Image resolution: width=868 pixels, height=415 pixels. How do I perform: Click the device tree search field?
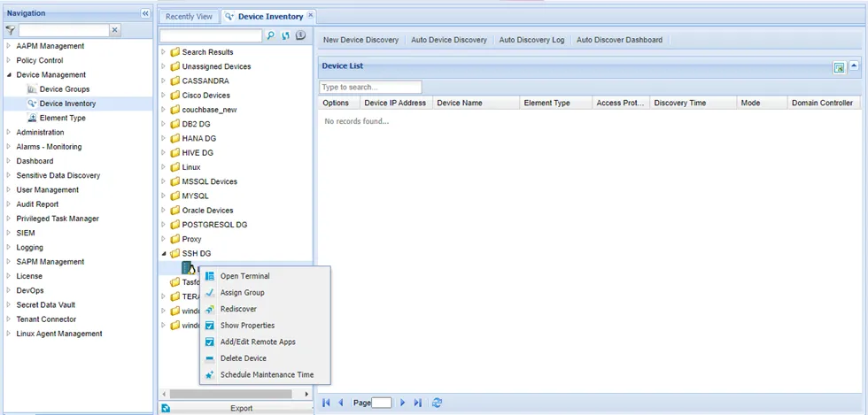(211, 35)
